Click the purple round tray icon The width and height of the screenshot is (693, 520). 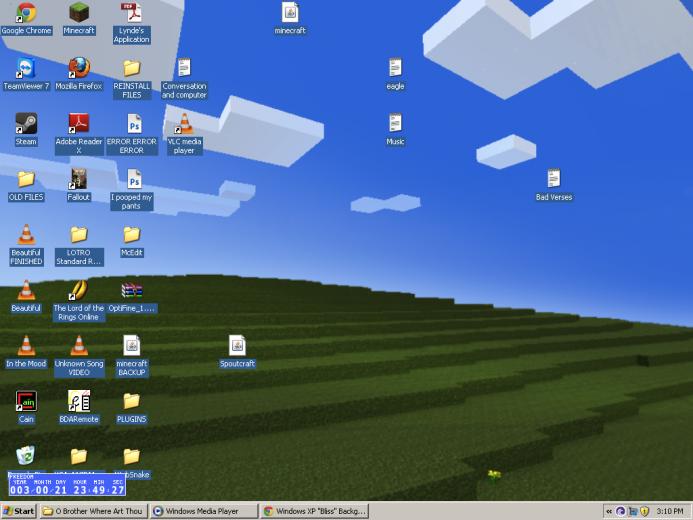(620, 511)
